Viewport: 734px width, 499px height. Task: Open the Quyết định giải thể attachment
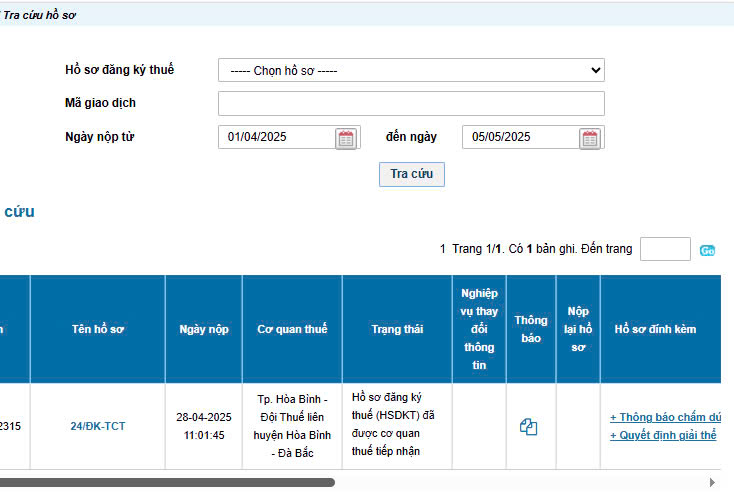pyautogui.click(x=663, y=435)
